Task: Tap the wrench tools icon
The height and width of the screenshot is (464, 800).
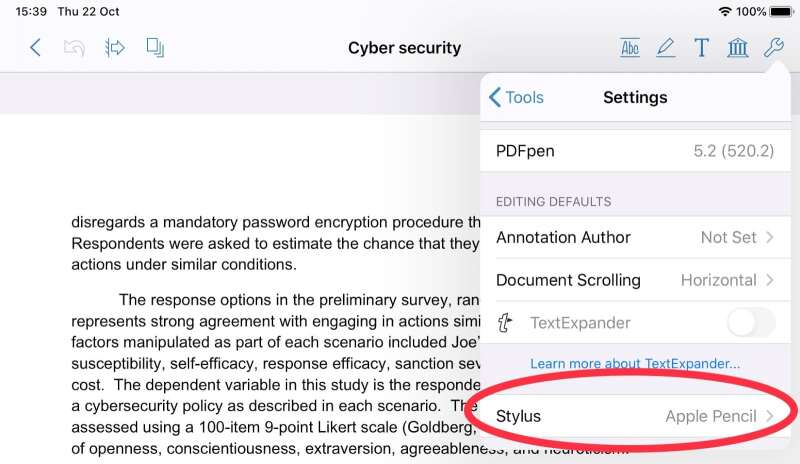Action: 773,47
